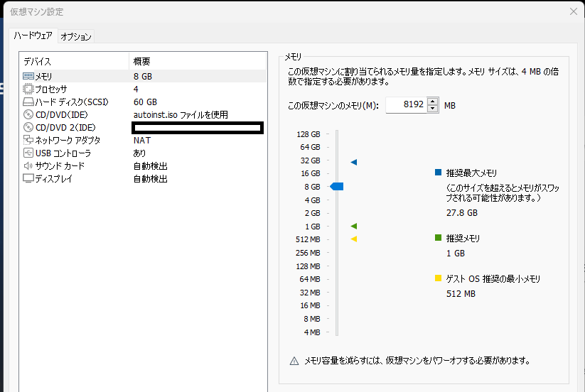Click the 4 MB slider scale label
Viewport: 585px width, 392px height.
312,332
